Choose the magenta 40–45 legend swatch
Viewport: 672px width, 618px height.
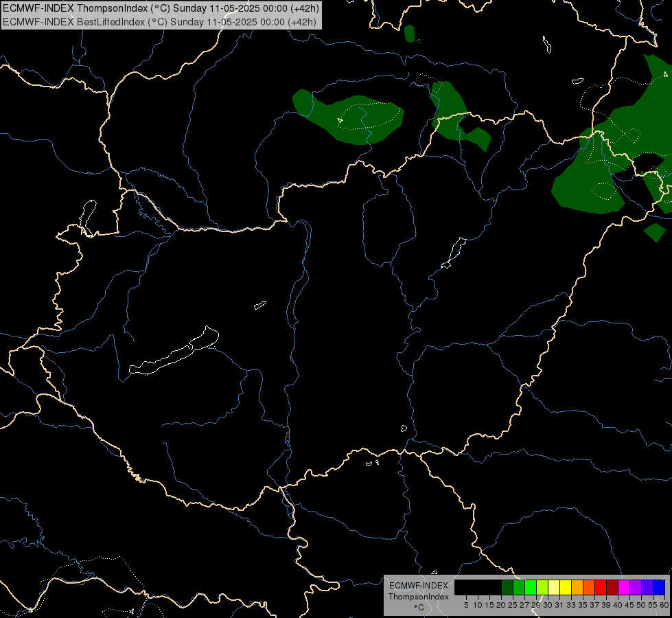tap(624, 587)
